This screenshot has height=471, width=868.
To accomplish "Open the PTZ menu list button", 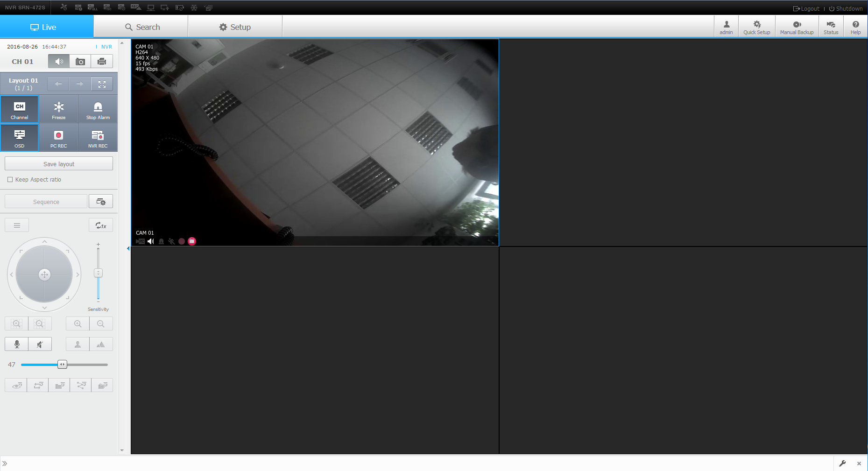I will (x=17, y=225).
